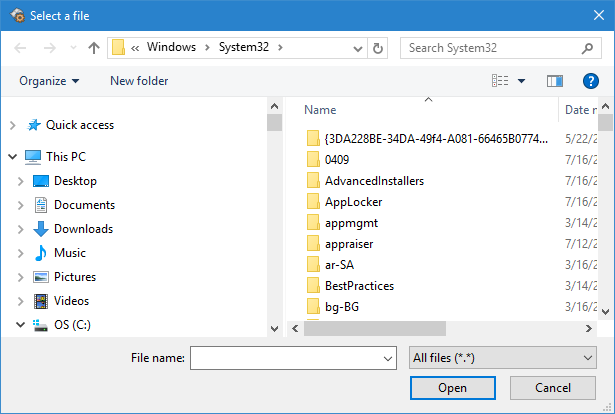This screenshot has height=414, width=615.
Task: Expand the address bar history dropdown
Action: pos(356,48)
